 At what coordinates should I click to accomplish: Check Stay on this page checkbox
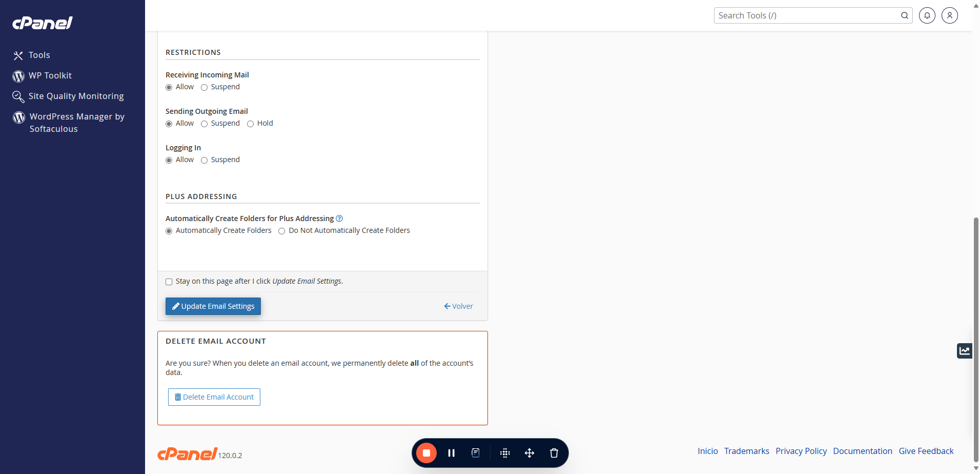point(169,282)
